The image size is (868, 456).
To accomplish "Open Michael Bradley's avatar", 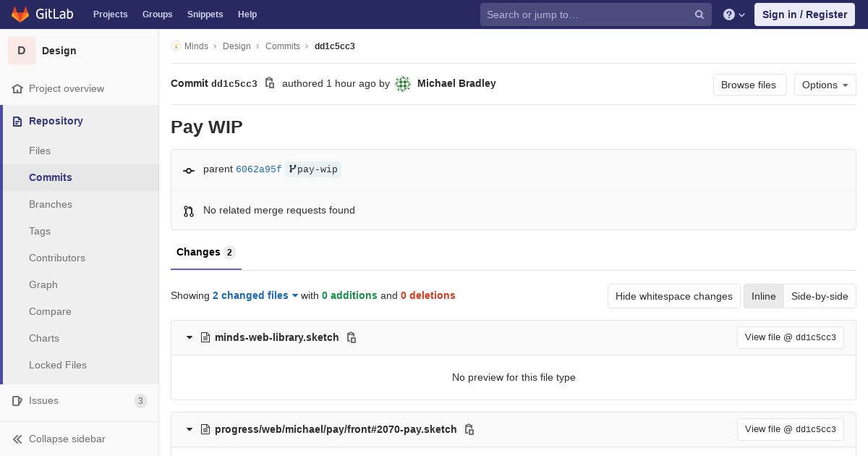I will click(403, 84).
